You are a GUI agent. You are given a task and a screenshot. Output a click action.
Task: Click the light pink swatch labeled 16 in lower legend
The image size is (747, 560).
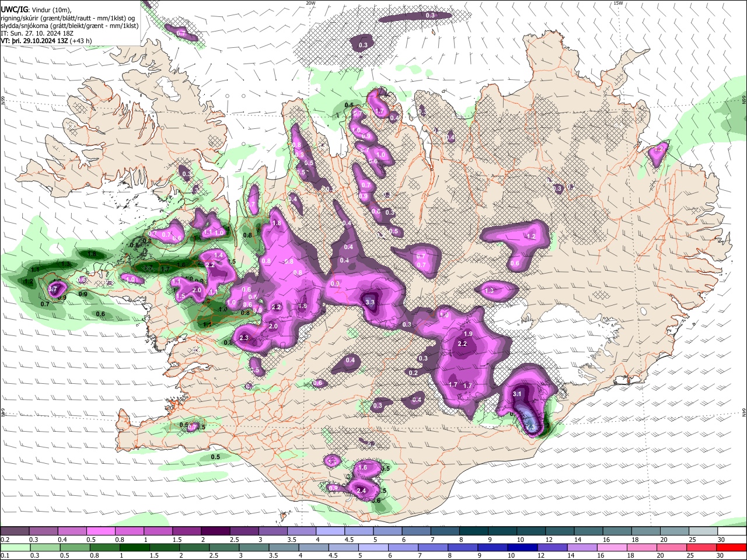[612, 548]
